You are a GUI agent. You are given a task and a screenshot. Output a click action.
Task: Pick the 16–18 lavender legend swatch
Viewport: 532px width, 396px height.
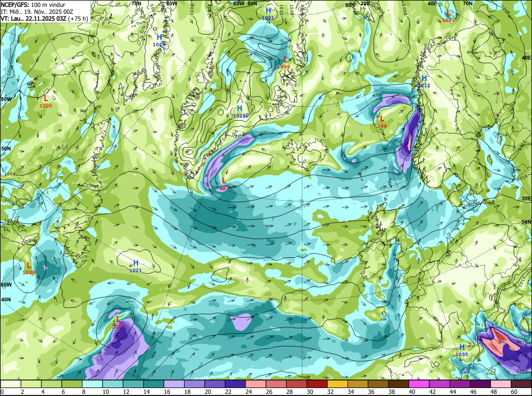174,384
